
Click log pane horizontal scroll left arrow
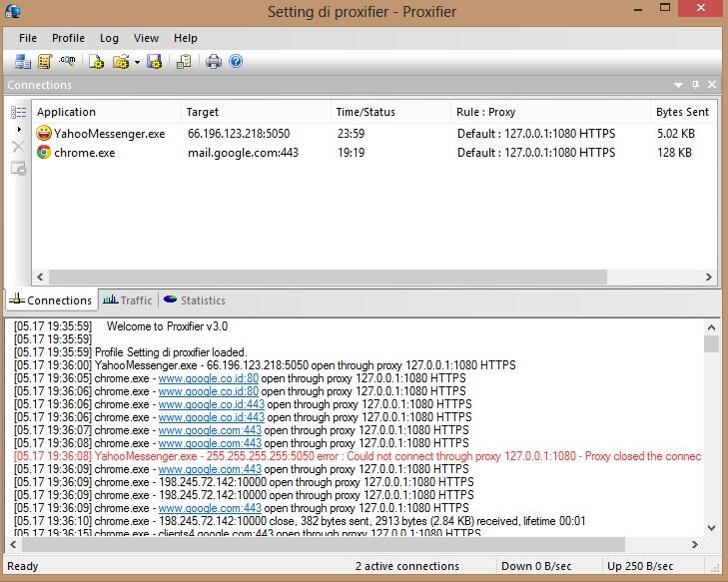click(13, 544)
